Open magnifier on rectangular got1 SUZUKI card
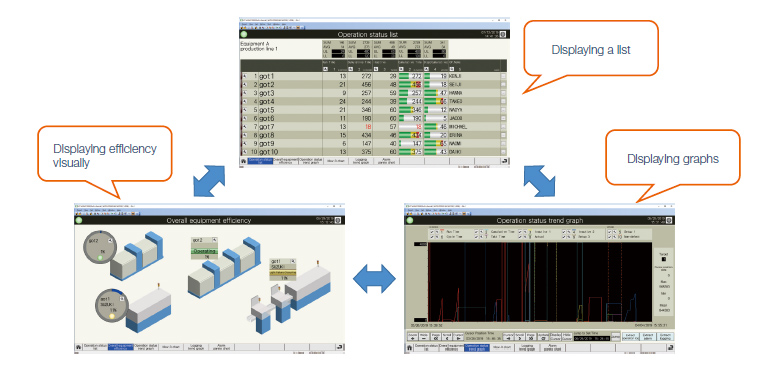Screen dimensions: 780x379 tap(293, 261)
